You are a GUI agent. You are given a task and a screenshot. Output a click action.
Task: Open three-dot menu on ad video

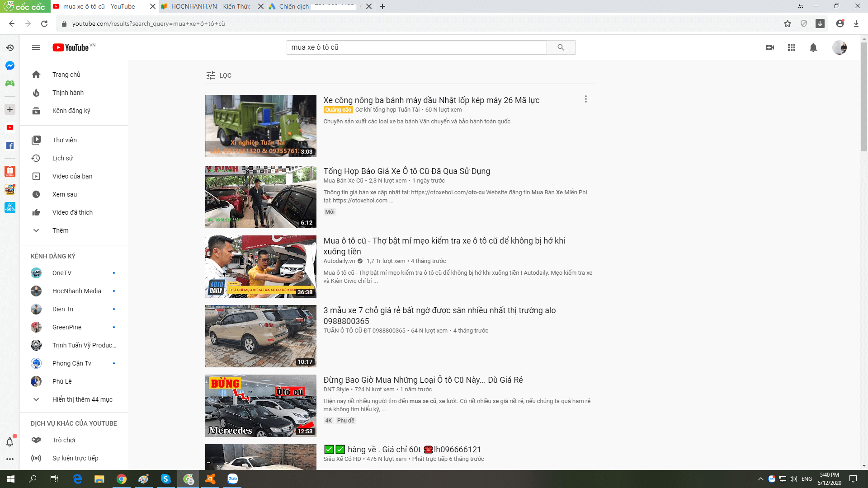click(x=585, y=99)
